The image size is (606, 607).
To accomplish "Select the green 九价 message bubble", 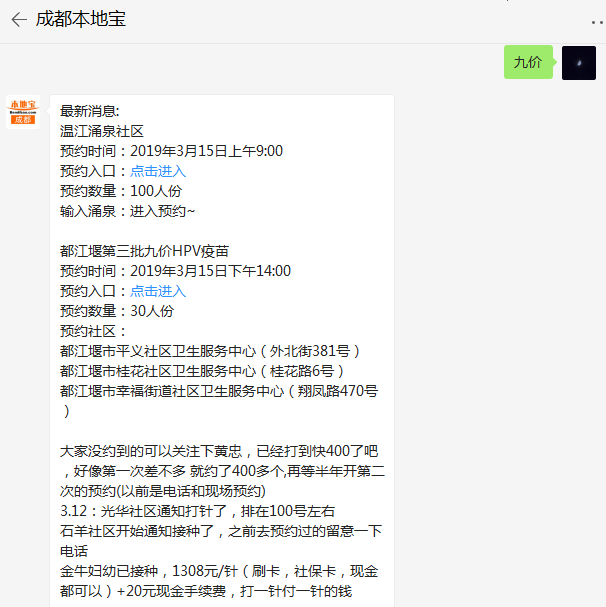I will pos(528,62).
